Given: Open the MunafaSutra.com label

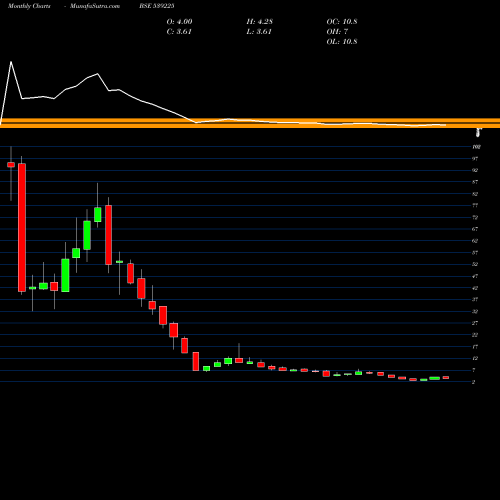Looking at the screenshot, I should click(x=95, y=6).
